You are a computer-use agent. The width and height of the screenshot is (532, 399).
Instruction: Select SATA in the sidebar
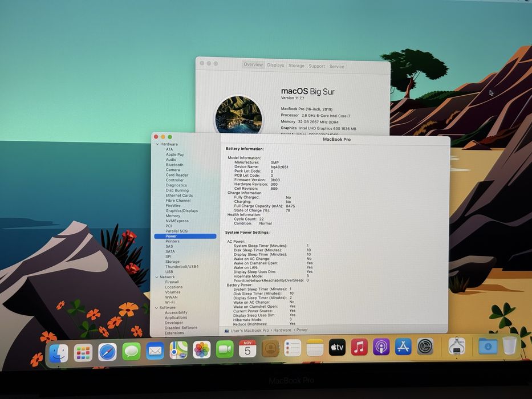coord(170,251)
